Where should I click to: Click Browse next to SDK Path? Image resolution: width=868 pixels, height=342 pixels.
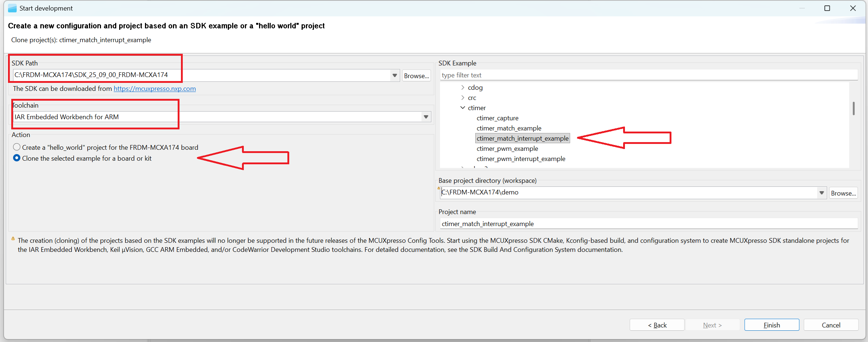tap(416, 76)
